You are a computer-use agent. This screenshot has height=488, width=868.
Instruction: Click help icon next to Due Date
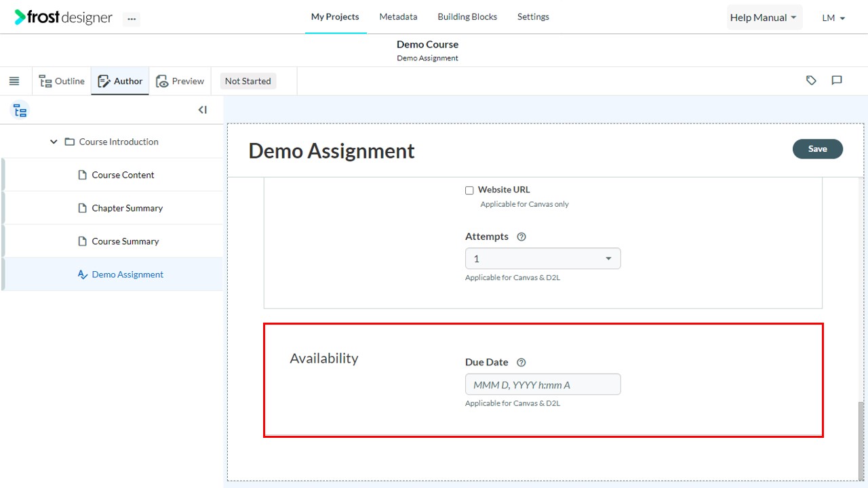521,363
